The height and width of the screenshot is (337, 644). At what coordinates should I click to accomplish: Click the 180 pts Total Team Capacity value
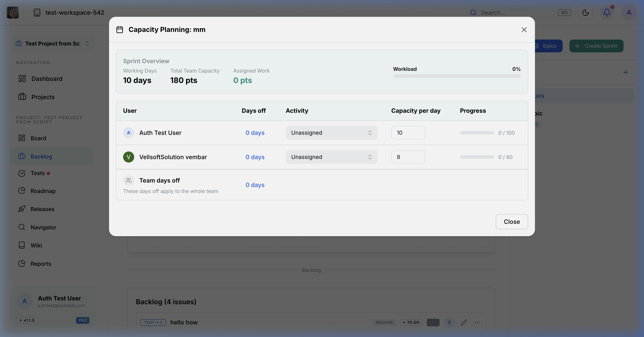[184, 80]
